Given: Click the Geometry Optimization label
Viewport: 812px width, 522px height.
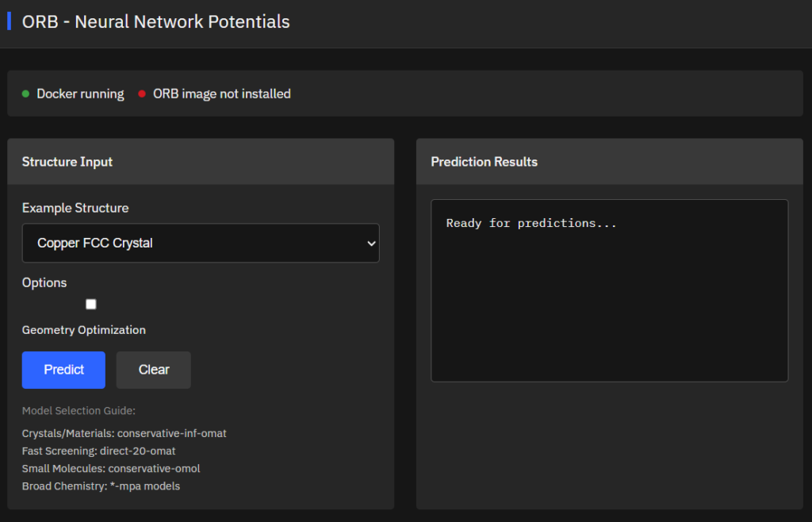Looking at the screenshot, I should [84, 330].
